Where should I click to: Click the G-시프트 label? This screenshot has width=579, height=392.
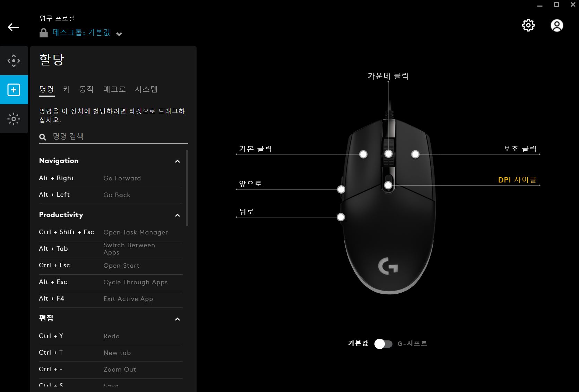tap(412, 344)
